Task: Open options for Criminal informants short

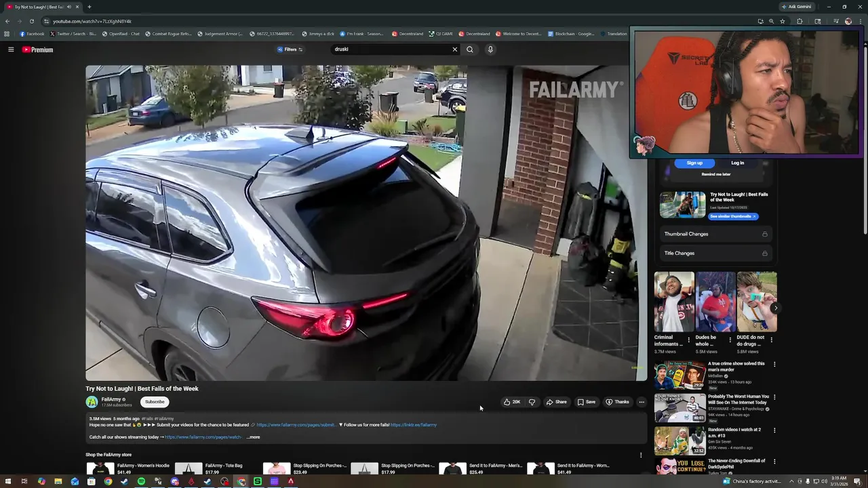Action: click(689, 340)
